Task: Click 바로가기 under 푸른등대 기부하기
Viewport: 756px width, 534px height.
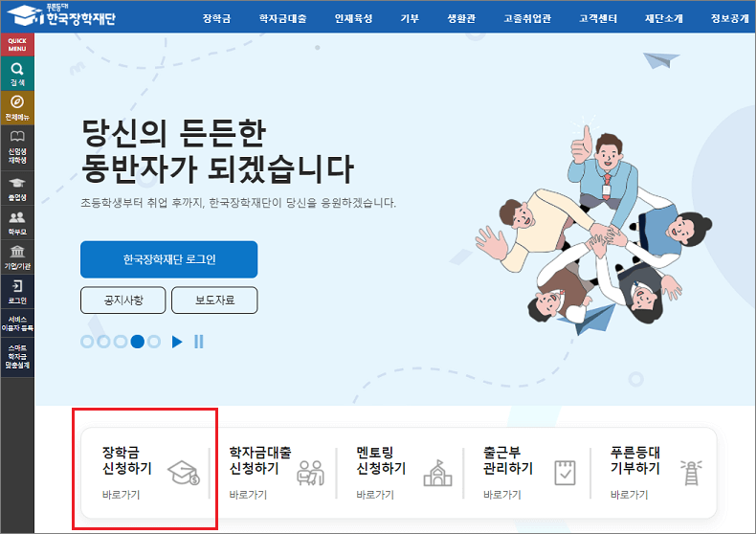Action: tap(629, 495)
